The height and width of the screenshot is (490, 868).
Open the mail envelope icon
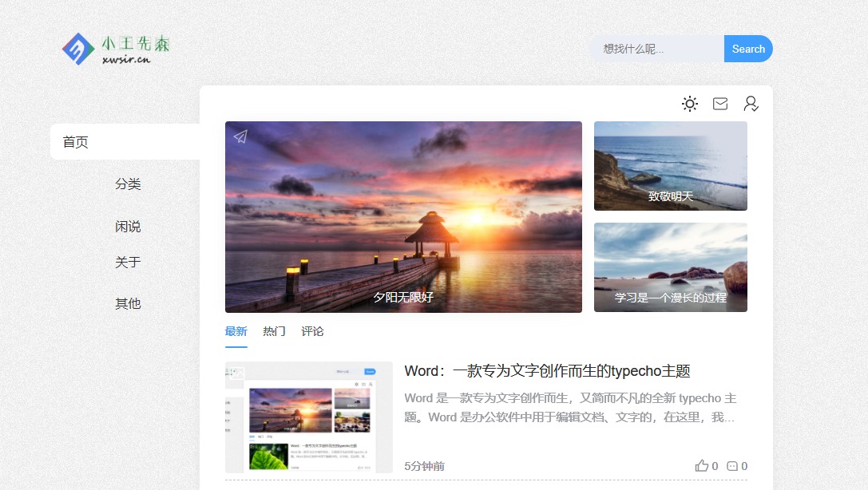point(720,104)
